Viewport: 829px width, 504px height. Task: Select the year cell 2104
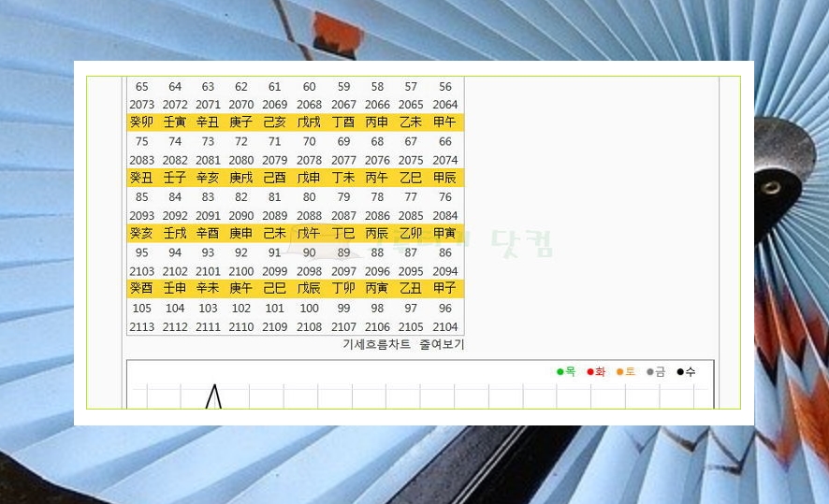(445, 327)
